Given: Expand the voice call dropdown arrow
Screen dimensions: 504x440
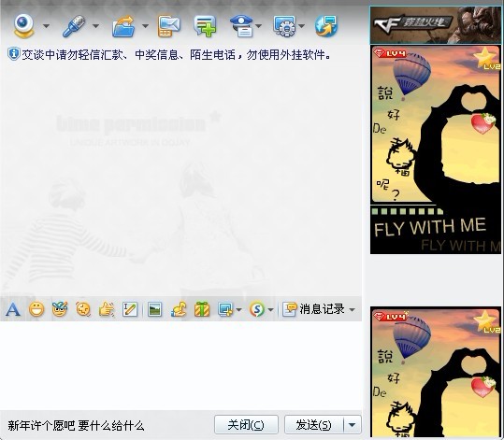Looking at the screenshot, I should [95, 26].
